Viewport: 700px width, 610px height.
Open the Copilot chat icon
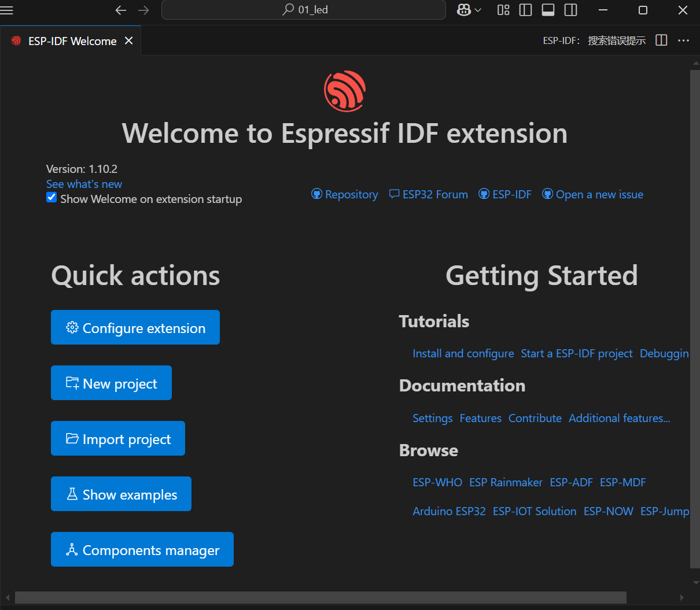[x=464, y=10]
